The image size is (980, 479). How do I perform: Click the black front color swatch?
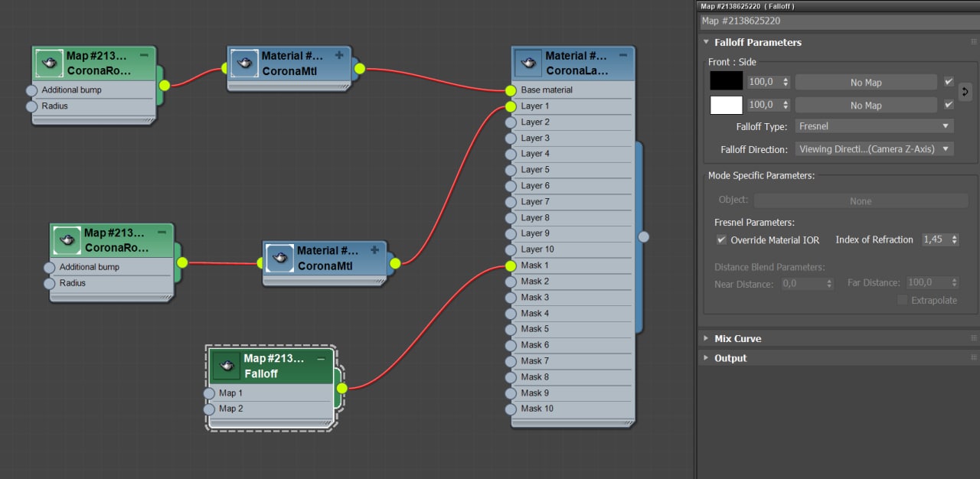726,81
